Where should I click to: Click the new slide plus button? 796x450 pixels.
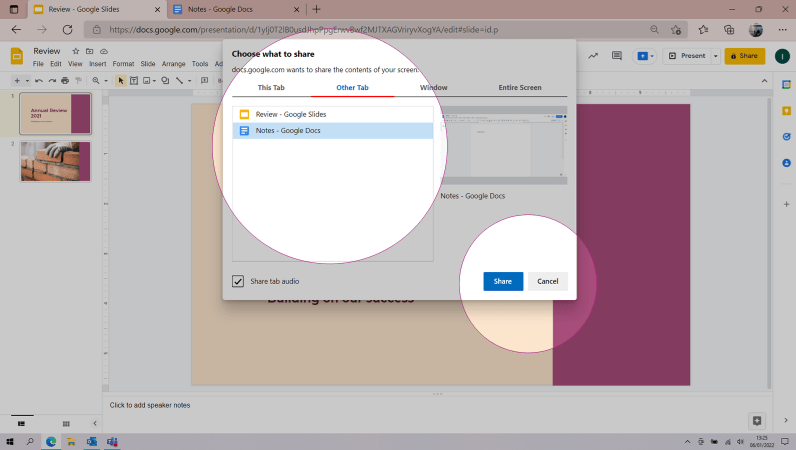click(x=17, y=80)
